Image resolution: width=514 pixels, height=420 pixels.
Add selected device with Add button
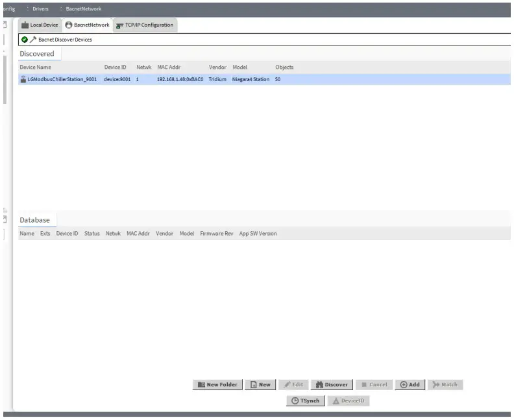coord(410,384)
